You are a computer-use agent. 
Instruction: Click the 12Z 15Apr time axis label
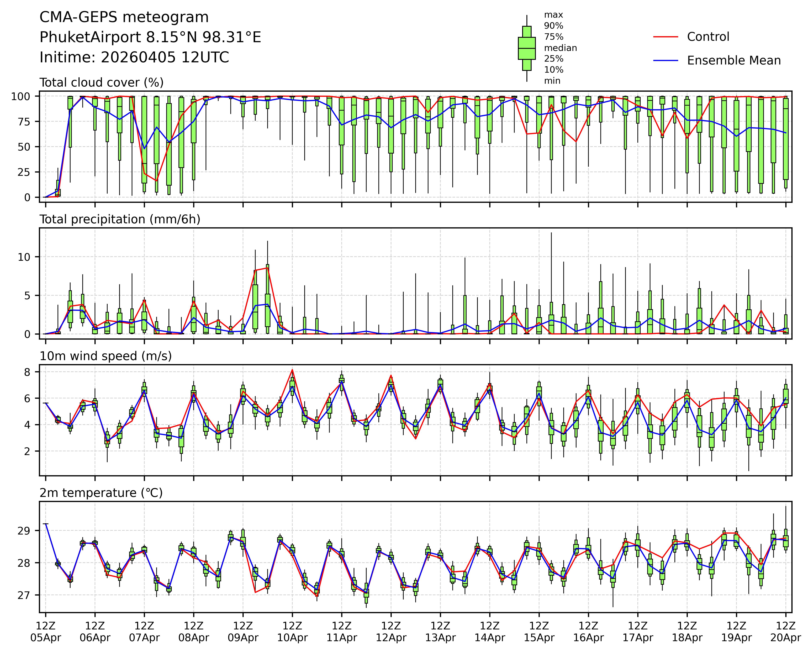(x=539, y=632)
